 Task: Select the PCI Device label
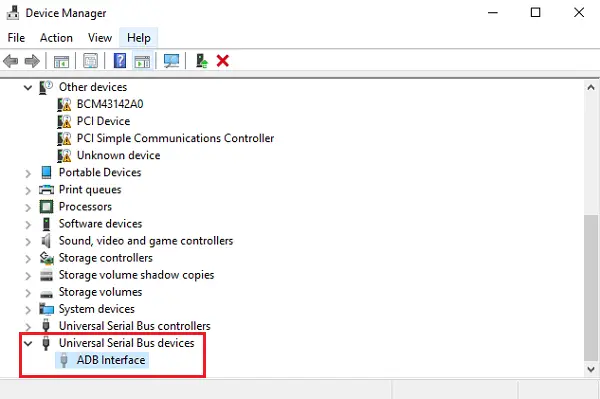[103, 121]
